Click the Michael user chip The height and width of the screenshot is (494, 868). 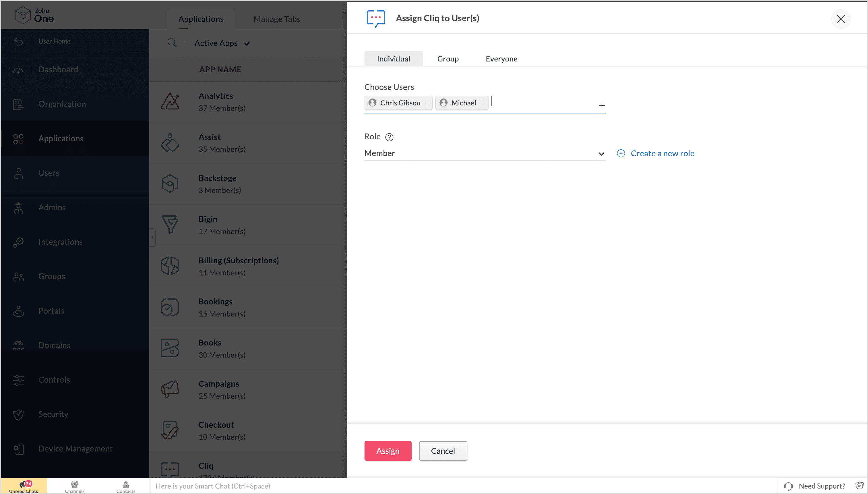[462, 103]
